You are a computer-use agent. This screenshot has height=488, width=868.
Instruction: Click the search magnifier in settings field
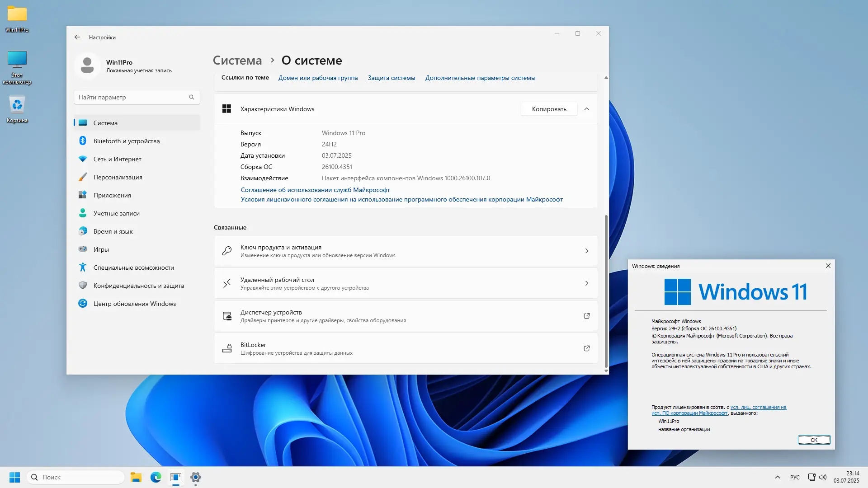[192, 97]
